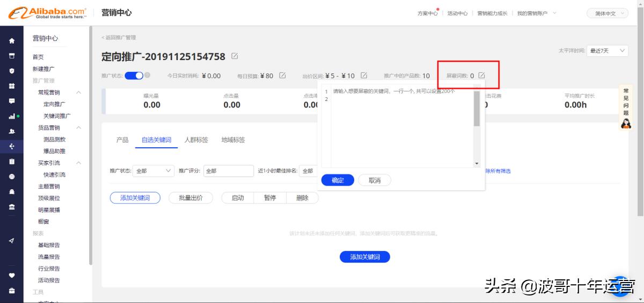Click edit icon next to 每日预算 ¥80
Screen dimensions: 644x303
click(x=282, y=76)
